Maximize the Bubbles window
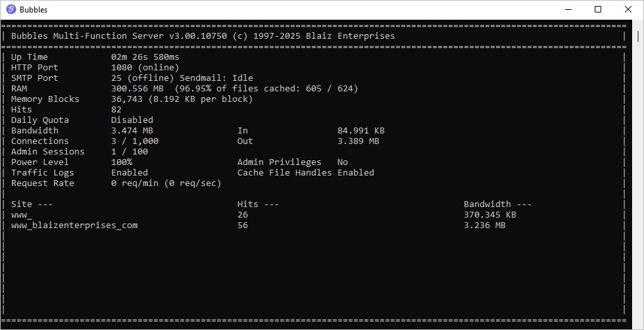The width and height of the screenshot is (644, 330). (x=598, y=10)
